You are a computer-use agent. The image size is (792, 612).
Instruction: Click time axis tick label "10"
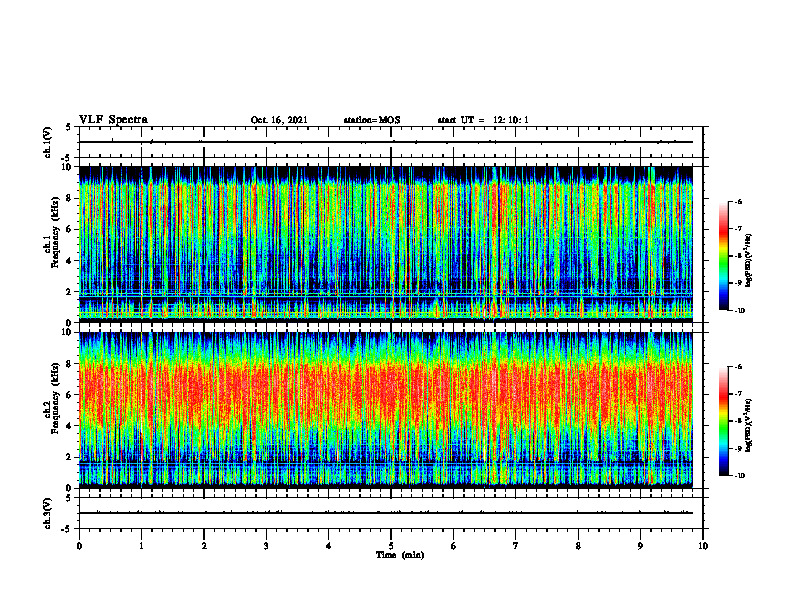703,546
